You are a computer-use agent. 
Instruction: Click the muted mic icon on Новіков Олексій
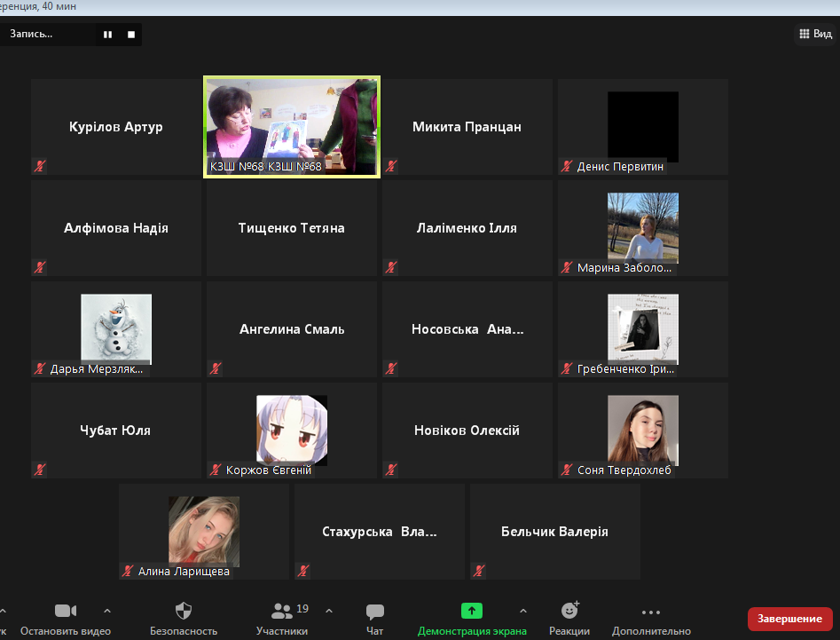click(x=391, y=470)
